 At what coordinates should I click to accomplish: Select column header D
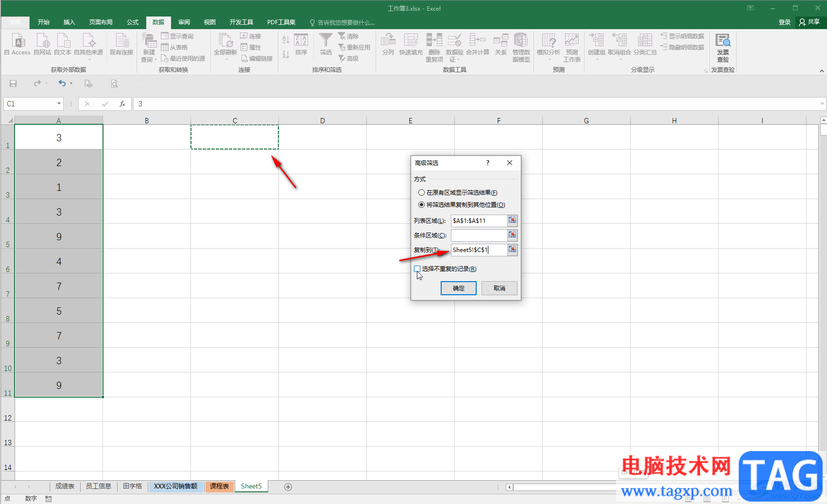coord(323,120)
